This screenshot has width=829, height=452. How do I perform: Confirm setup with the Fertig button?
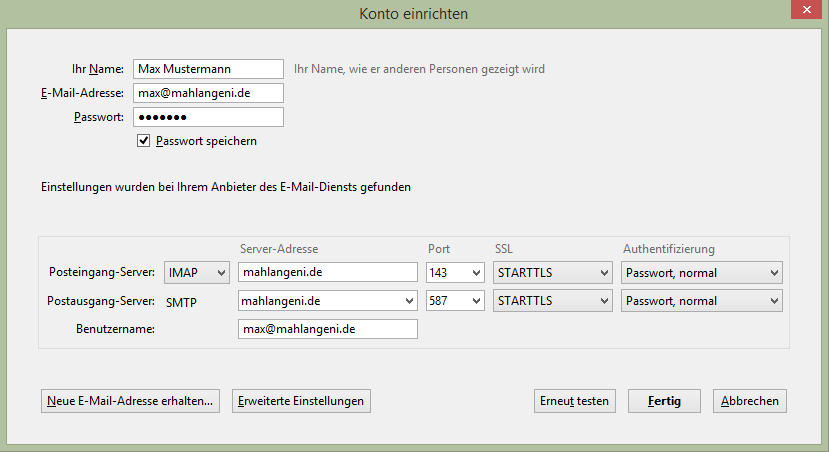coord(664,401)
